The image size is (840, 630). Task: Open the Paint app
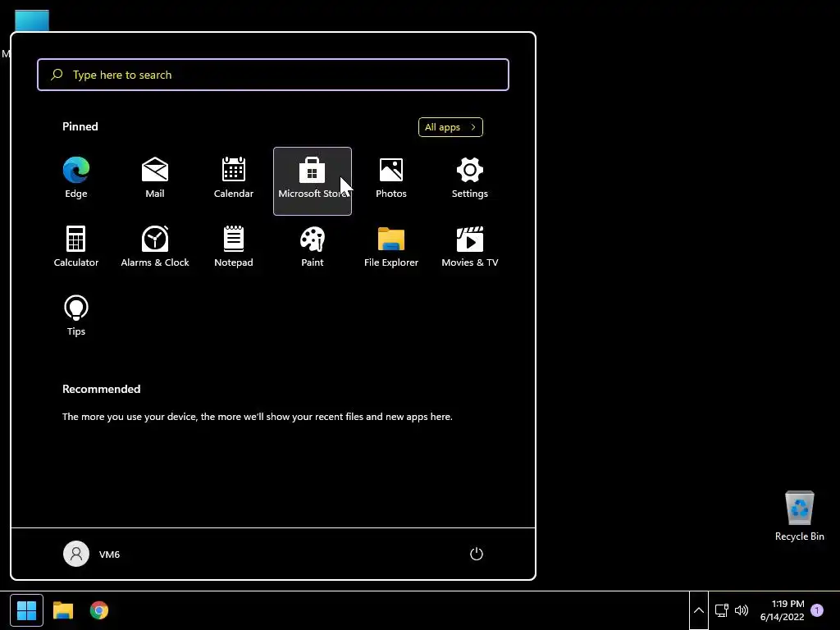[313, 249]
